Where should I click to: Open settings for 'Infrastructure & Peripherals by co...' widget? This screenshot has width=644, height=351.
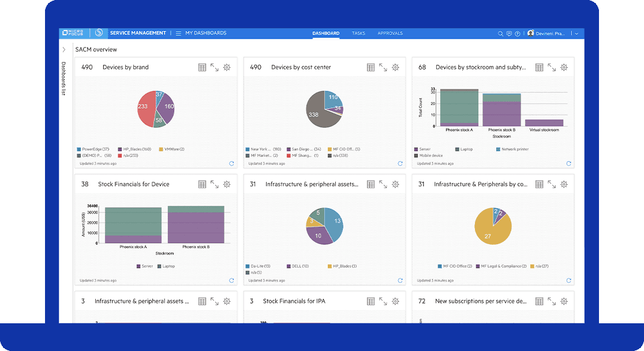[564, 185]
